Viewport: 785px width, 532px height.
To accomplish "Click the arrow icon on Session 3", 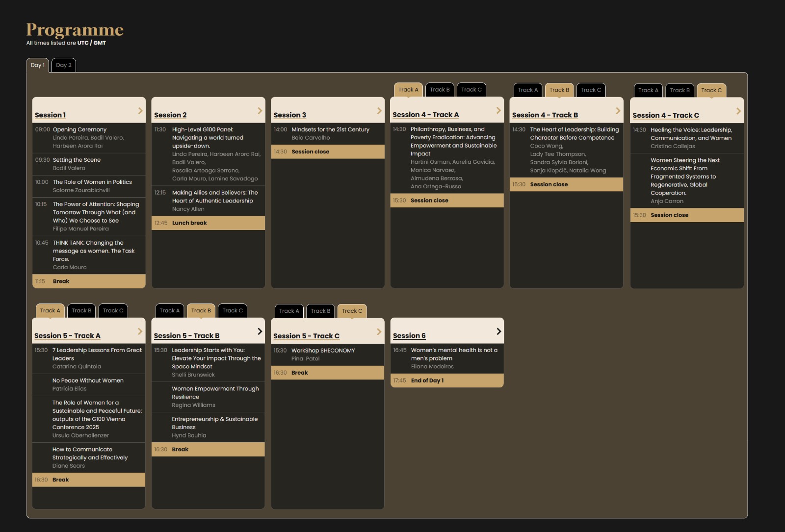I will tap(379, 111).
